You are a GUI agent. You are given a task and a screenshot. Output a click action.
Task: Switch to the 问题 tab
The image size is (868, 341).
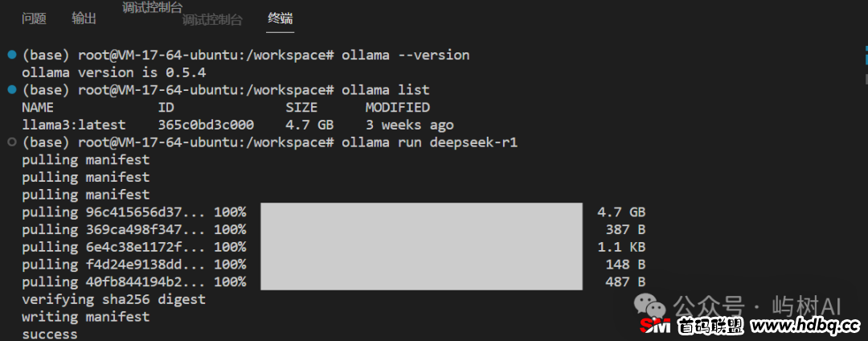pos(34,18)
